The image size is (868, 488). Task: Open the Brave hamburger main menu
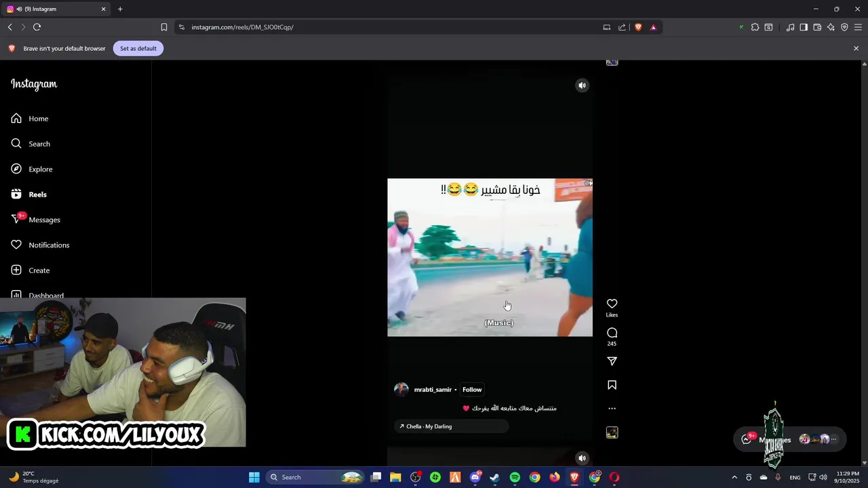coord(858,27)
